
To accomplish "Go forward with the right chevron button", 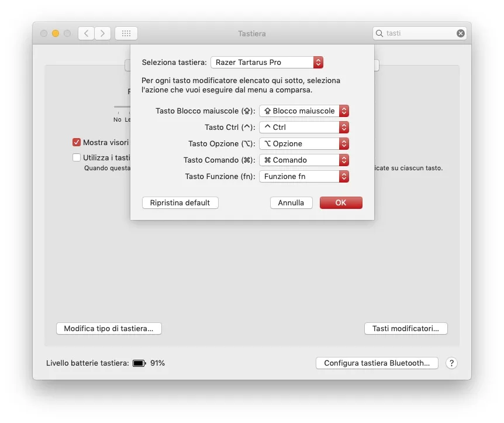I will pos(102,33).
